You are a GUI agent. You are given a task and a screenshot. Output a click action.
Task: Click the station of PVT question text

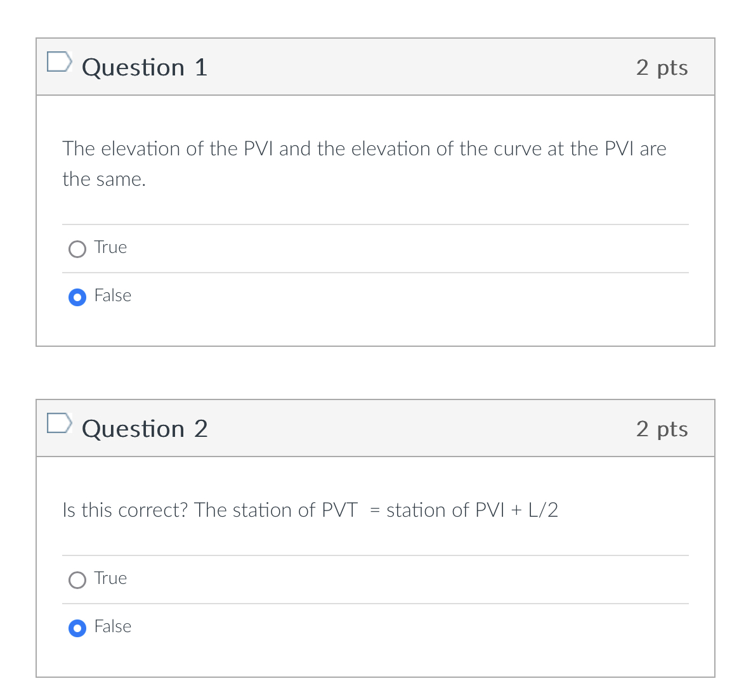pyautogui.click(x=310, y=510)
